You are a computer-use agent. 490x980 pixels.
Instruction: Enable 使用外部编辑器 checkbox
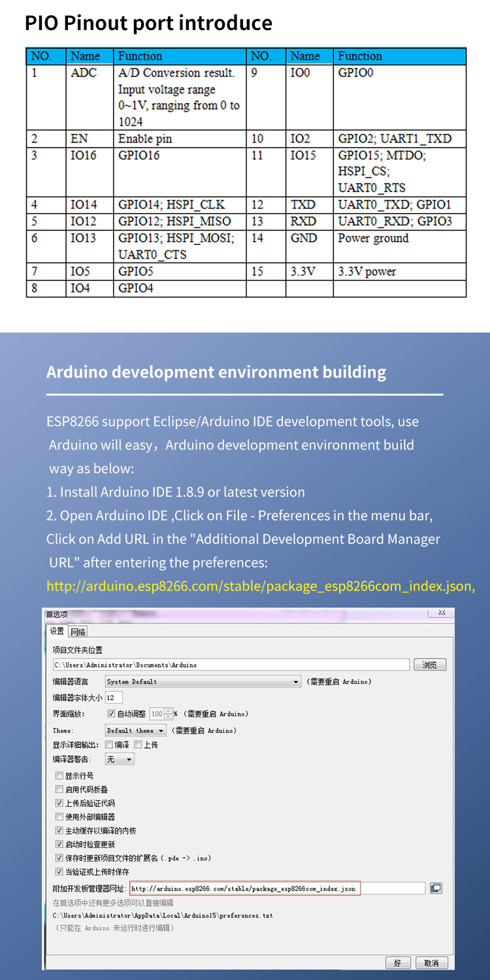[59, 817]
